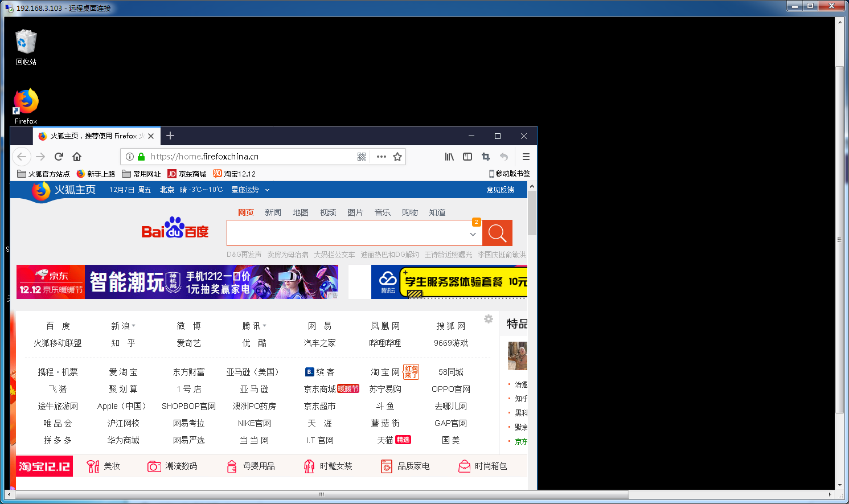
Task: Click the 火狐主页 logo
Action: coord(63,190)
